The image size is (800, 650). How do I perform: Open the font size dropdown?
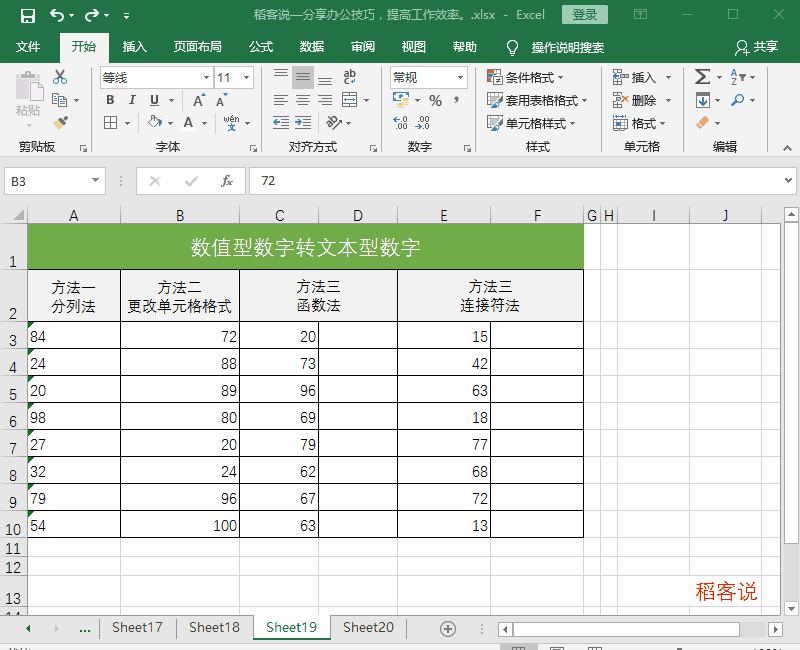(x=246, y=78)
